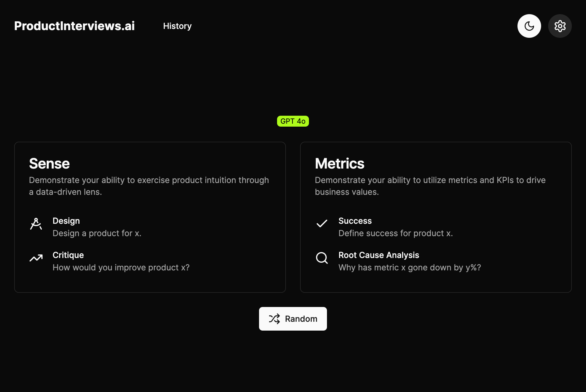The height and width of the screenshot is (392, 586).
Task: Click "Why has metric x gone down" text
Action: (x=410, y=267)
